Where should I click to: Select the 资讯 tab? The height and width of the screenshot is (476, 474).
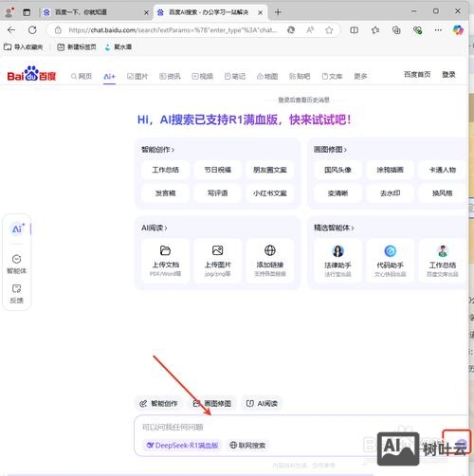pyautogui.click(x=170, y=76)
